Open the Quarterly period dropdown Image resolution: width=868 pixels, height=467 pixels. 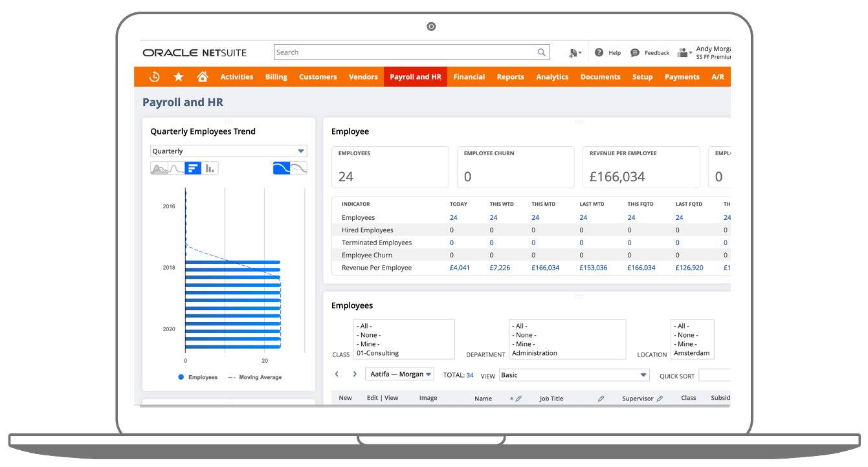[228, 151]
